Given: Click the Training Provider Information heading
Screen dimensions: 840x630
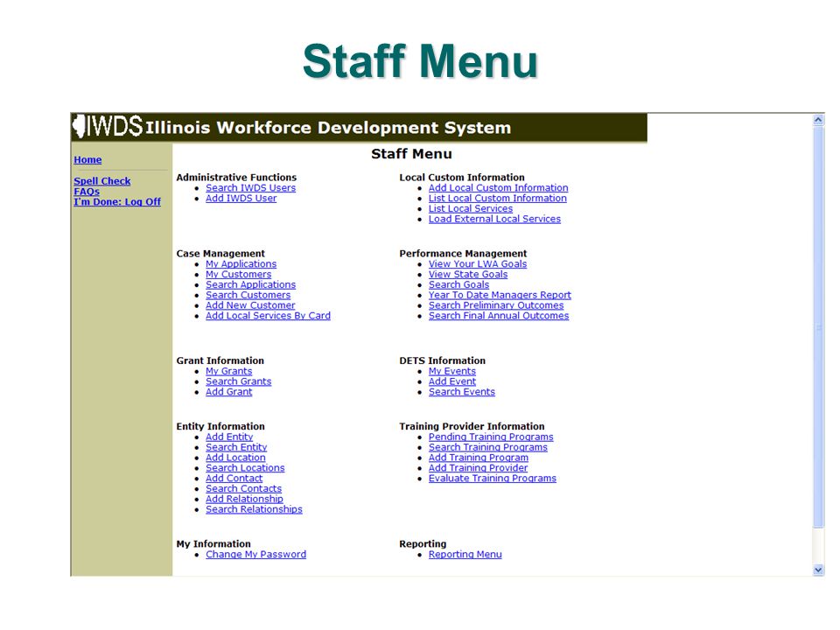Looking at the screenshot, I should point(472,426).
